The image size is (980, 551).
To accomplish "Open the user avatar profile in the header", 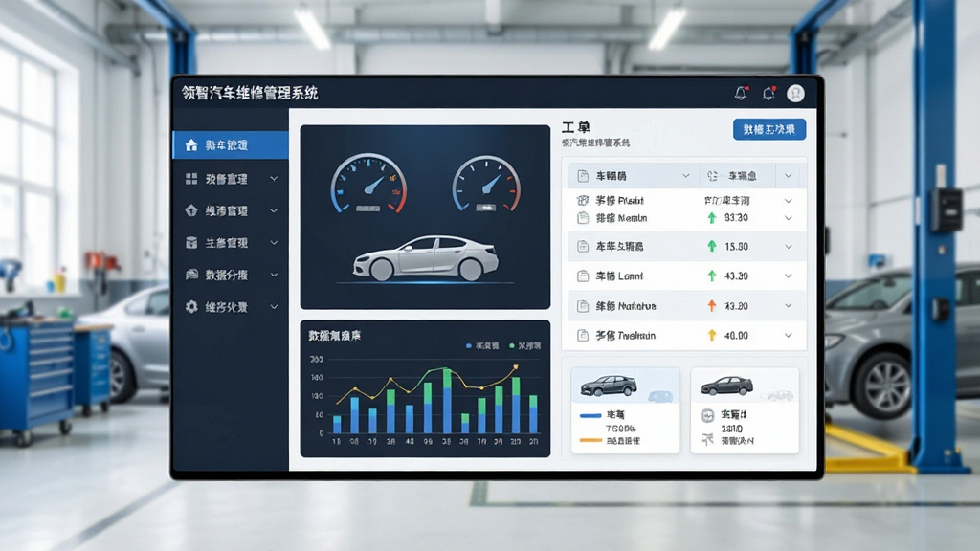I will (x=795, y=93).
